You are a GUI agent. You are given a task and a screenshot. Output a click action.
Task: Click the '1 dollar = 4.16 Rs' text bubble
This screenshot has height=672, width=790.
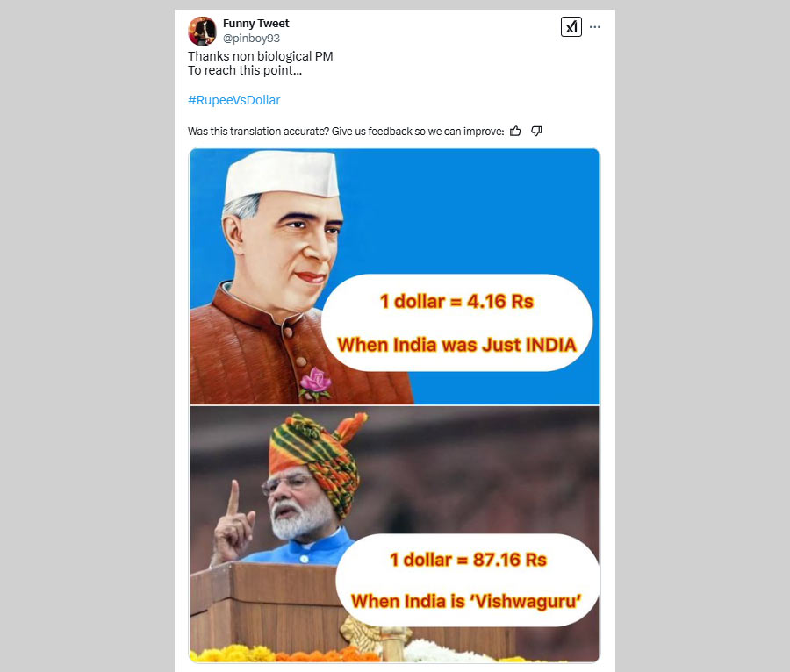point(456,301)
